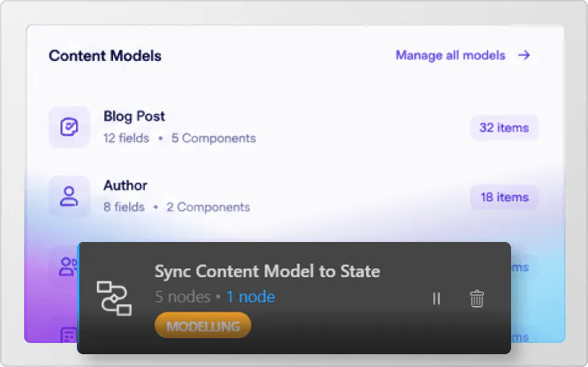Select the Sync Content Model to State title
588x367 pixels.
point(268,272)
